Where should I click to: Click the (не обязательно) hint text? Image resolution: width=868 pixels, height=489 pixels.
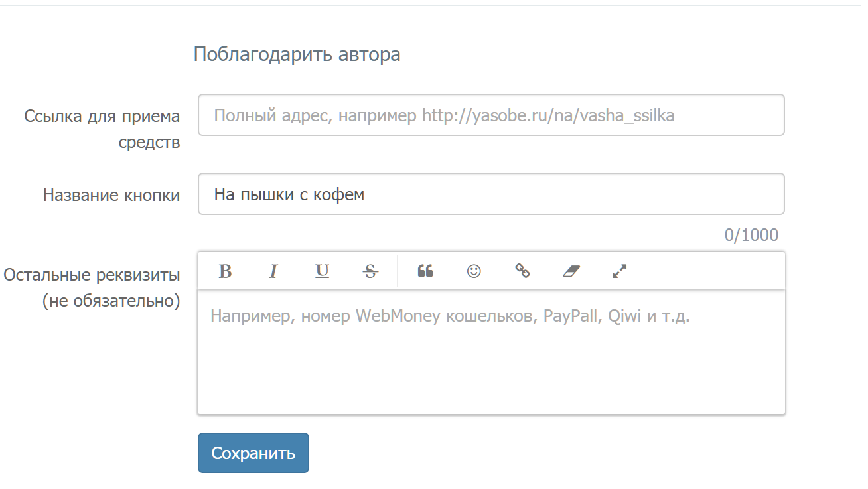(111, 301)
